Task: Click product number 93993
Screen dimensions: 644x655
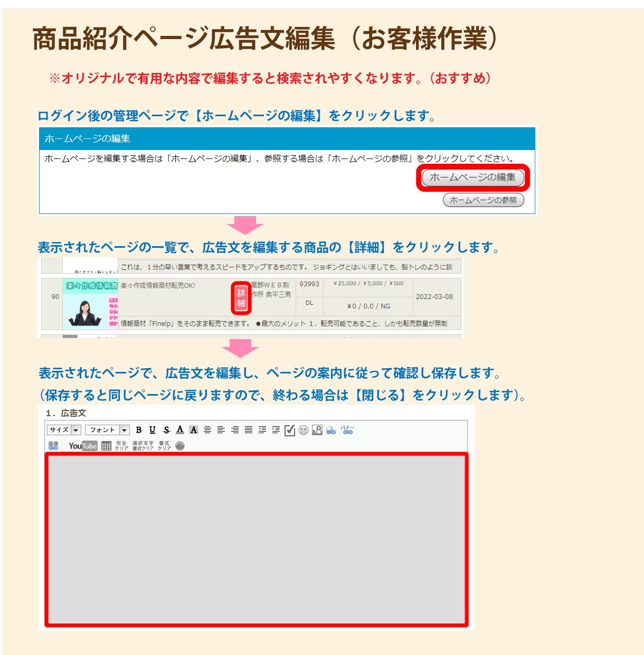Action: coord(309,284)
